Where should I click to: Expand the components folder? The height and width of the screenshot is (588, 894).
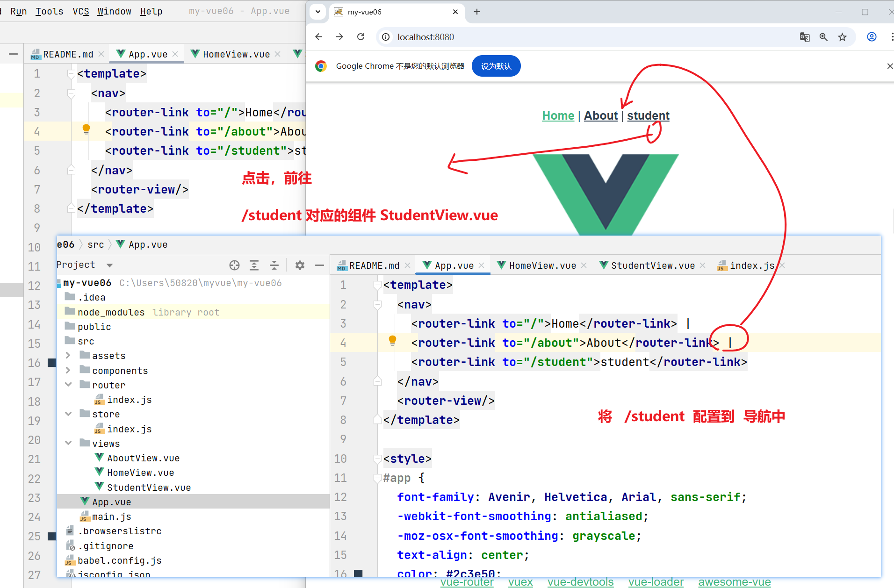point(68,370)
